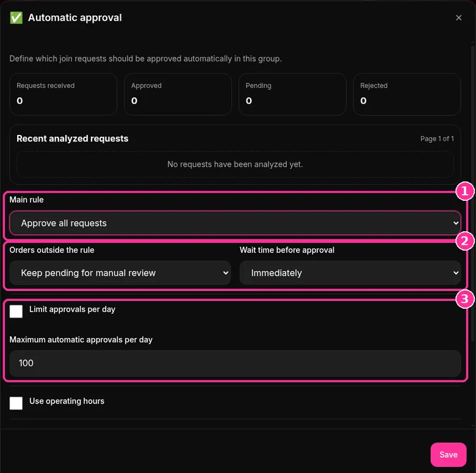The image size is (476, 473).
Task: Click 'No requests have been analyzed yet.' message
Action: (235, 164)
